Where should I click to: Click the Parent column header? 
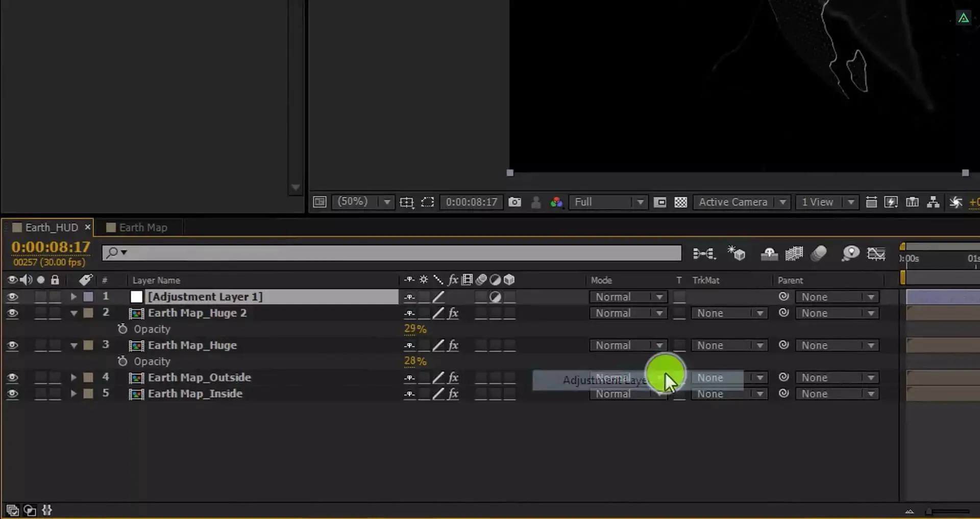click(x=790, y=280)
